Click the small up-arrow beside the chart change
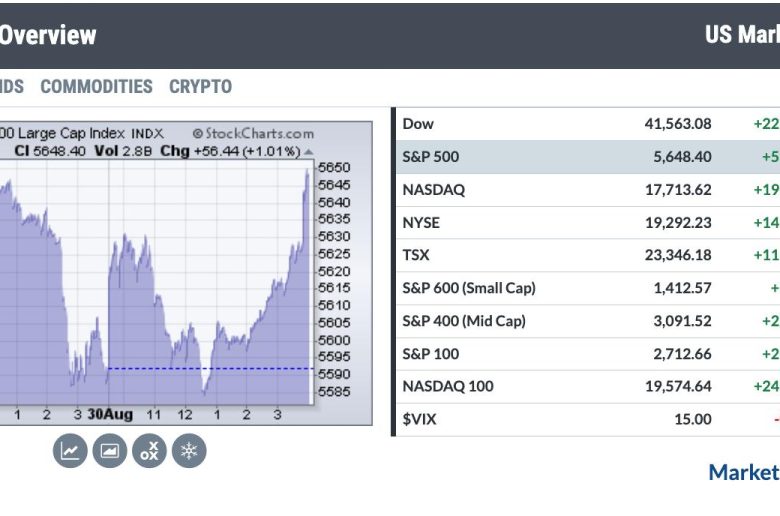This screenshot has width=780, height=516. coord(308,152)
